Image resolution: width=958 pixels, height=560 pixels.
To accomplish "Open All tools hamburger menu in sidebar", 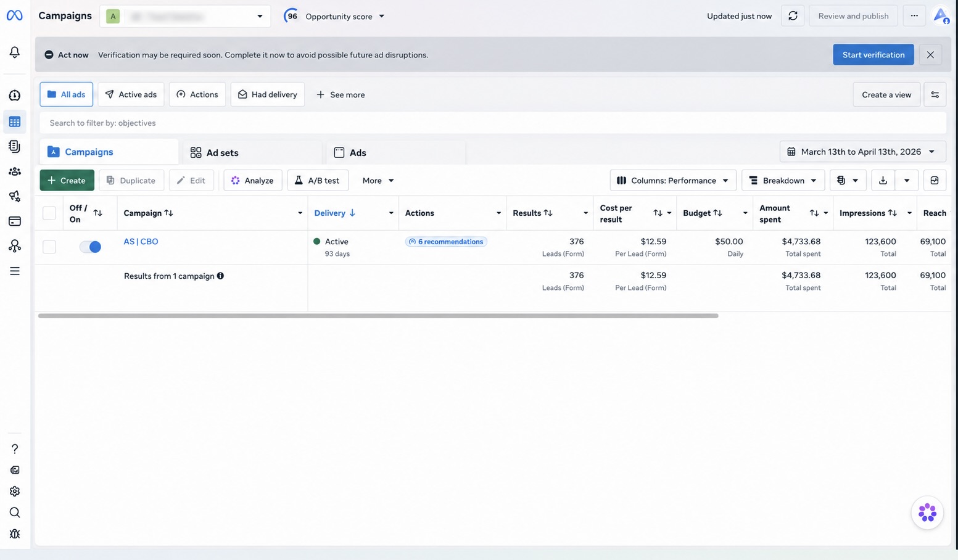I will pos(14,271).
